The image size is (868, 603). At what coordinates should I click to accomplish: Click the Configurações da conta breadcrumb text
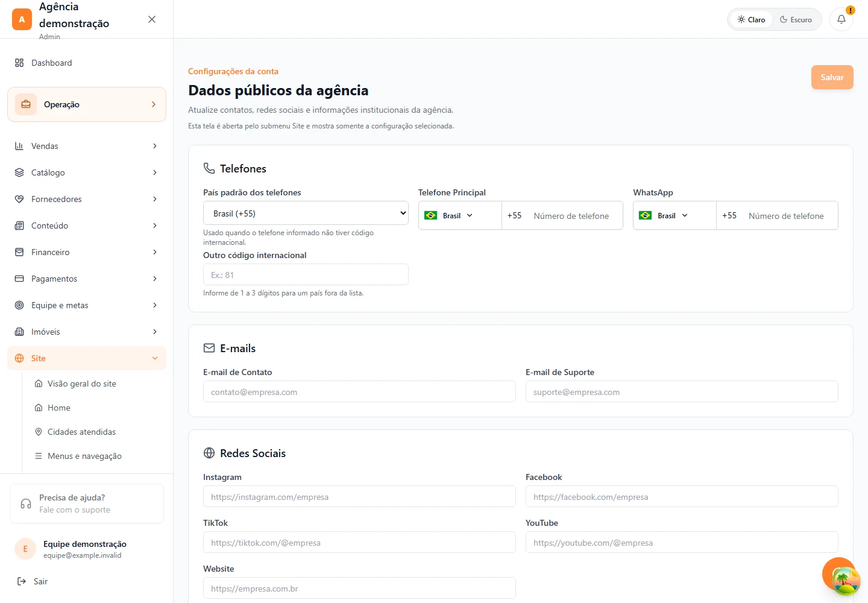tap(233, 71)
